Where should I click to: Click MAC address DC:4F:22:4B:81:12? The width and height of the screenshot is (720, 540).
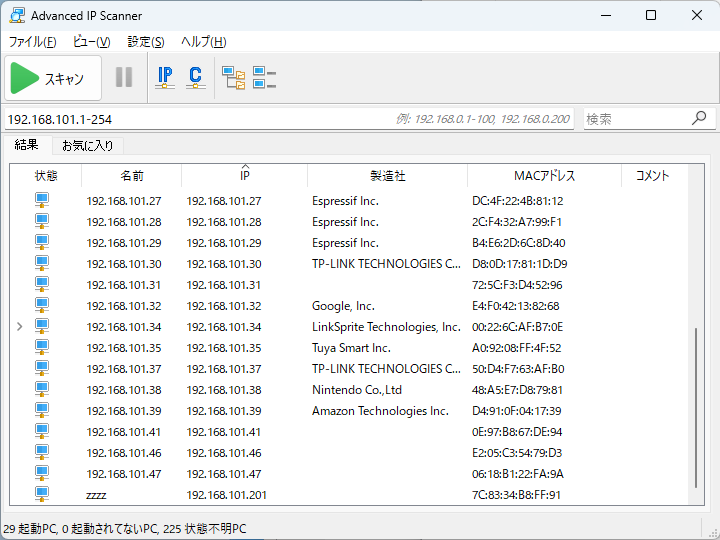(x=518, y=201)
